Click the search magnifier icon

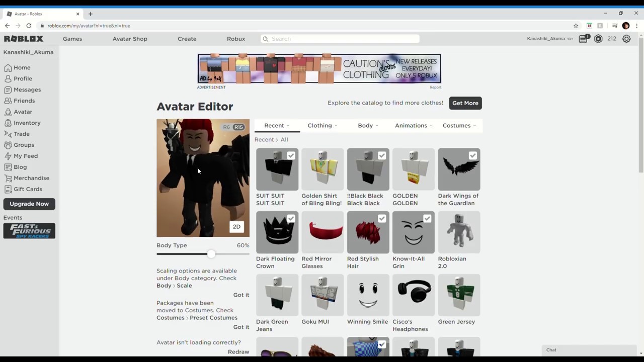click(x=265, y=39)
